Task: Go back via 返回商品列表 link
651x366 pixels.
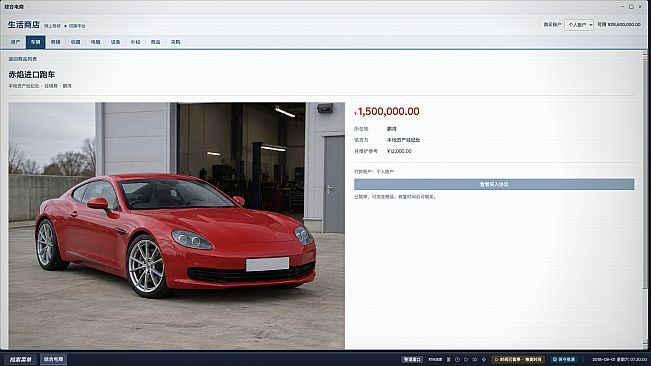Action: 23,59
